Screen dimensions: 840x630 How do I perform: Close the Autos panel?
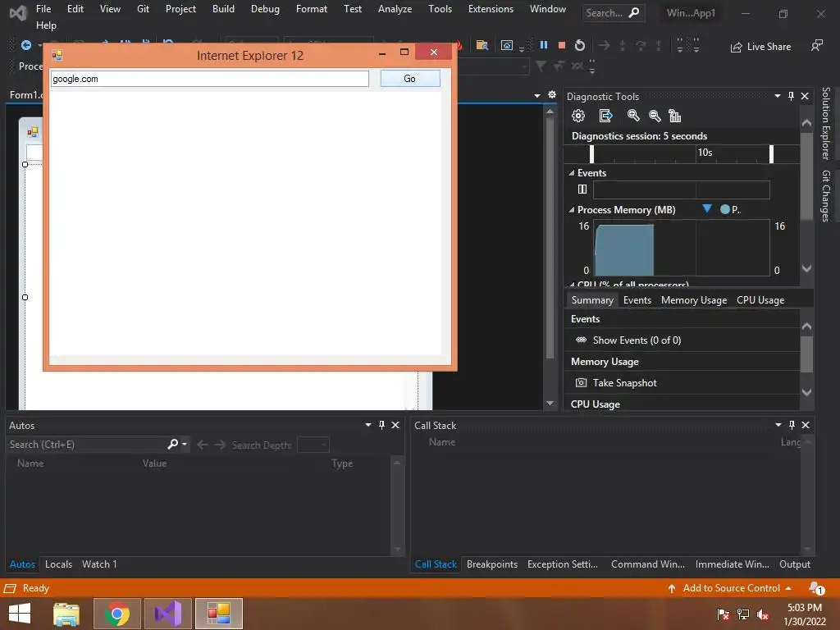click(x=395, y=425)
